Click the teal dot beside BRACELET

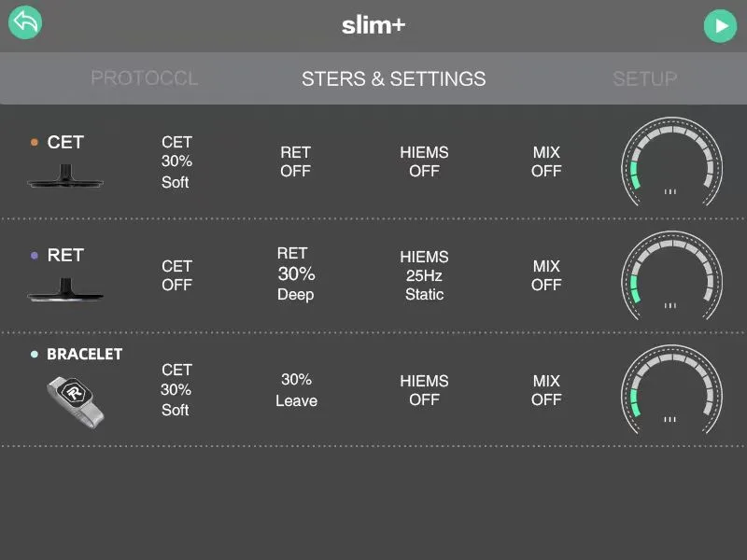click(35, 355)
